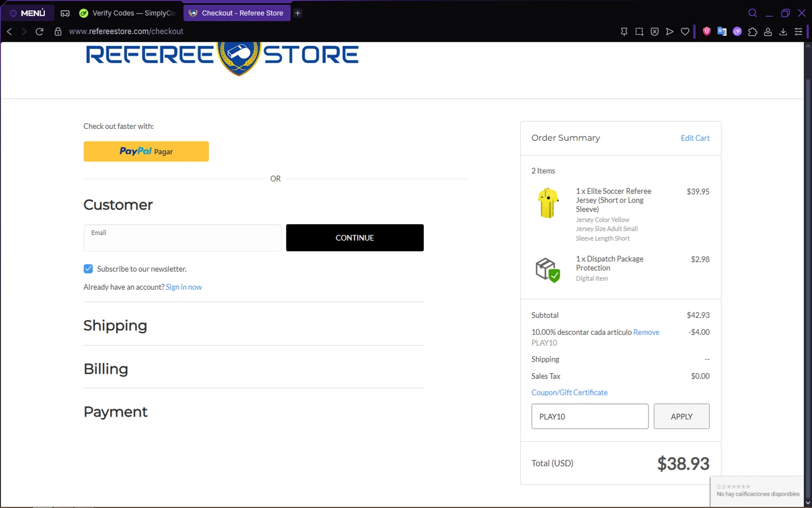812x508 pixels.
Task: Click the 2 Items label
Action: pos(543,171)
